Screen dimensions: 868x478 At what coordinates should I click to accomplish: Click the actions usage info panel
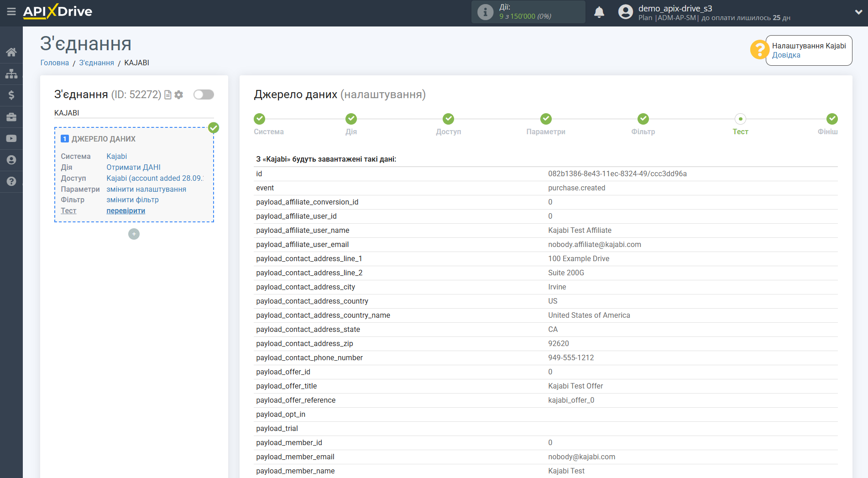click(528, 12)
